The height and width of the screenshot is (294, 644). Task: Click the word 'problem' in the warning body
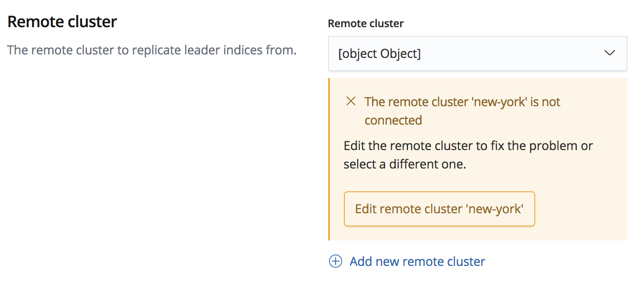coord(555,146)
